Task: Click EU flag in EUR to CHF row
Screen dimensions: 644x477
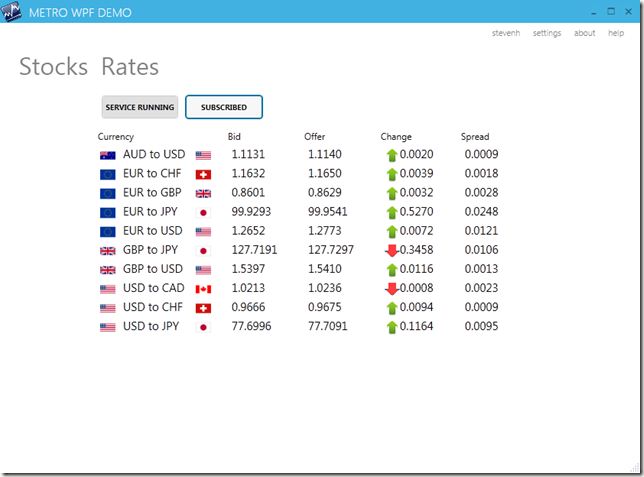Action: pos(108,175)
